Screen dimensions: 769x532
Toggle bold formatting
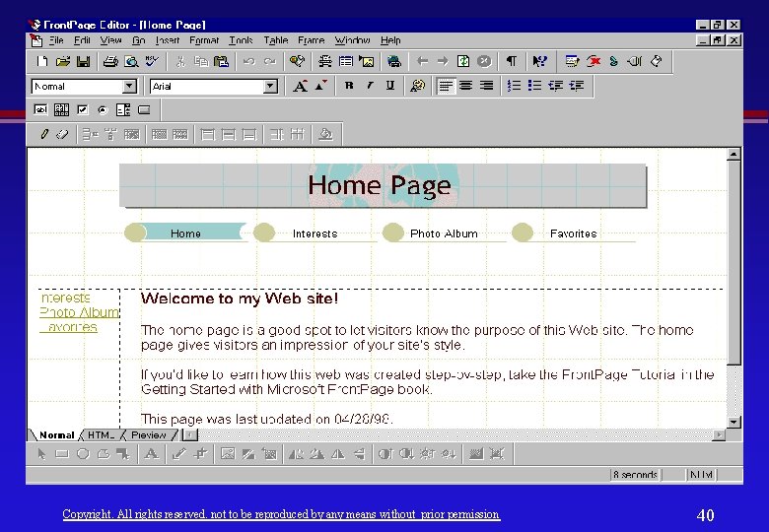[x=349, y=86]
